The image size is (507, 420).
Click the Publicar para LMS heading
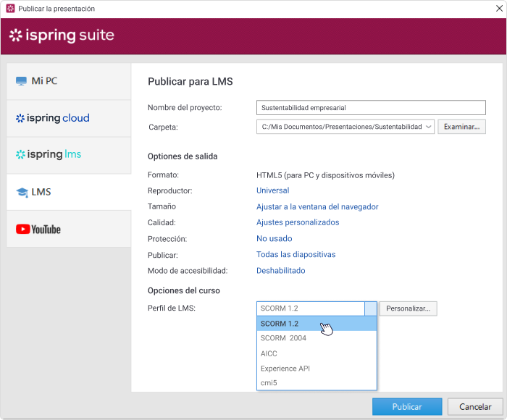(x=190, y=82)
